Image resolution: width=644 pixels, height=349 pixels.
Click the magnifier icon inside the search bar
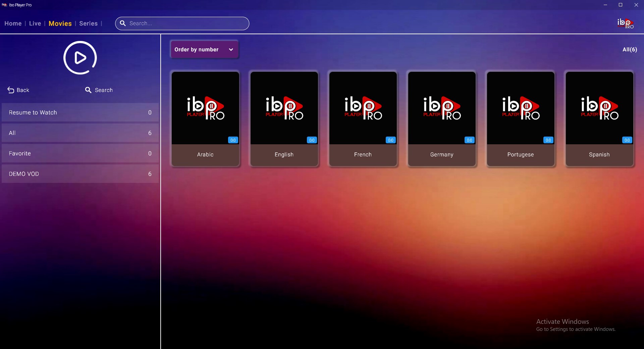[x=123, y=23]
